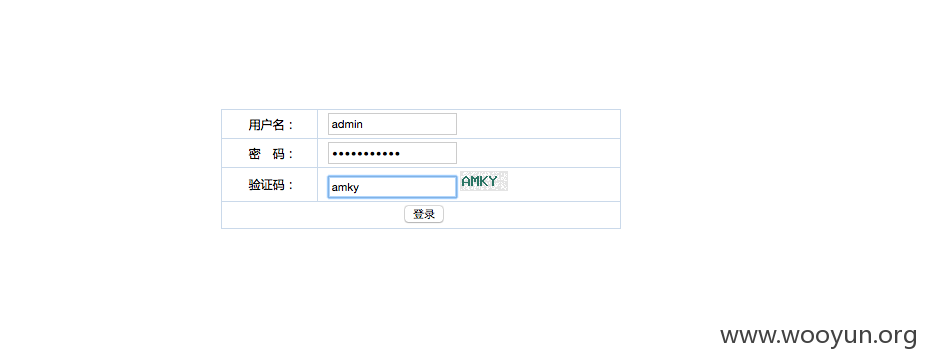Refresh the AMKY captcha image

484,181
